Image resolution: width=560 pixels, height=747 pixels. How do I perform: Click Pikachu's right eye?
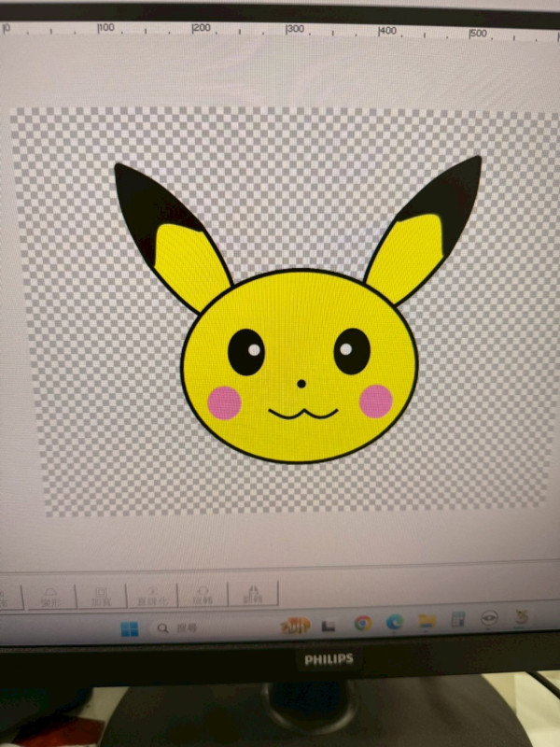pos(352,351)
